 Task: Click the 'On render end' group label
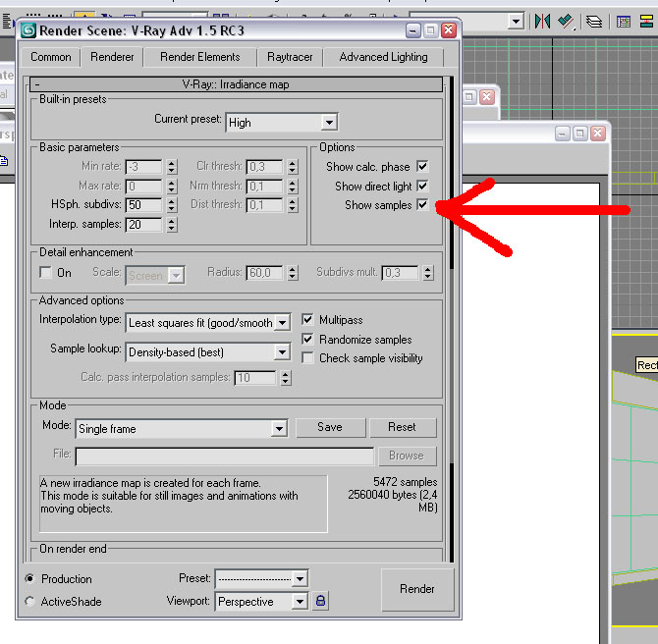click(x=73, y=549)
